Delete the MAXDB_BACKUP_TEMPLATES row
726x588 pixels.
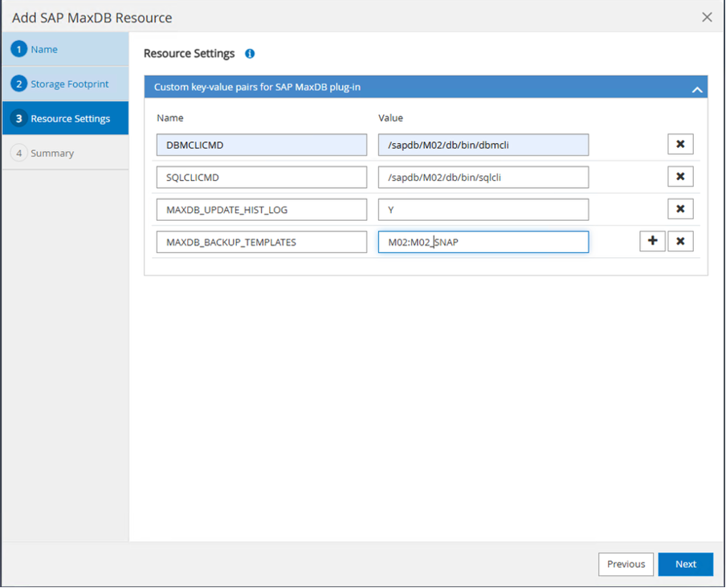(x=680, y=242)
